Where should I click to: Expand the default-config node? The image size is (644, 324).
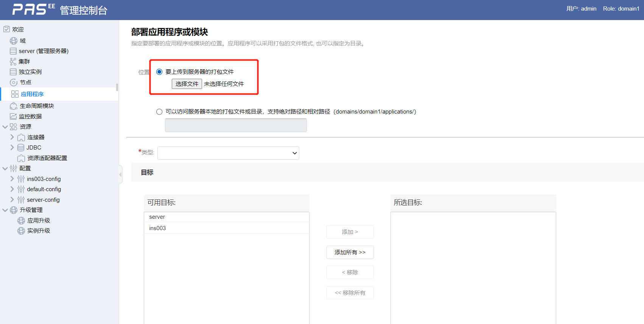tap(12, 189)
